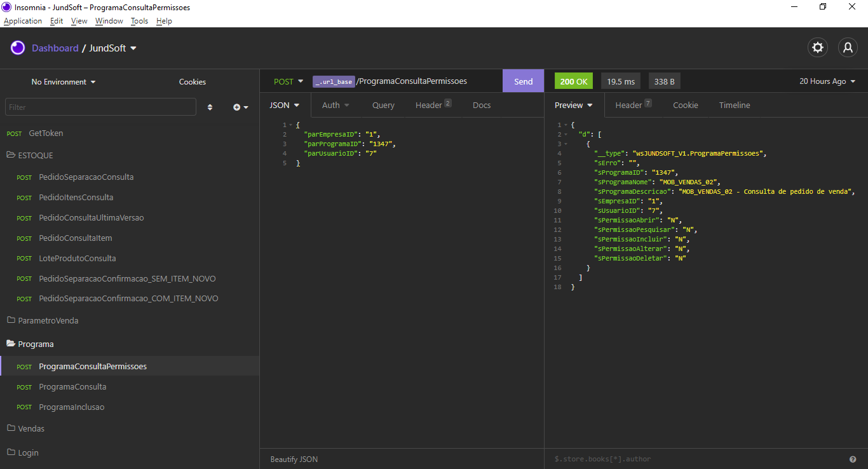Switch to the Timeline tab

(x=735, y=105)
